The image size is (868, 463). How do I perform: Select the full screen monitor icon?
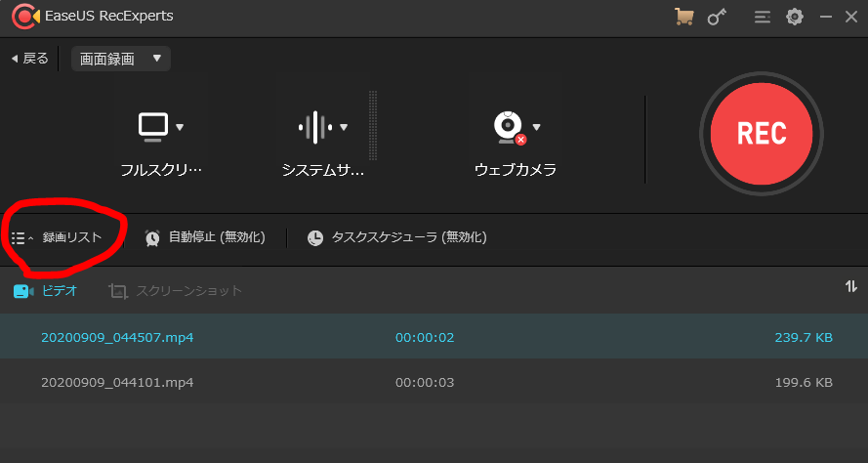(152, 127)
